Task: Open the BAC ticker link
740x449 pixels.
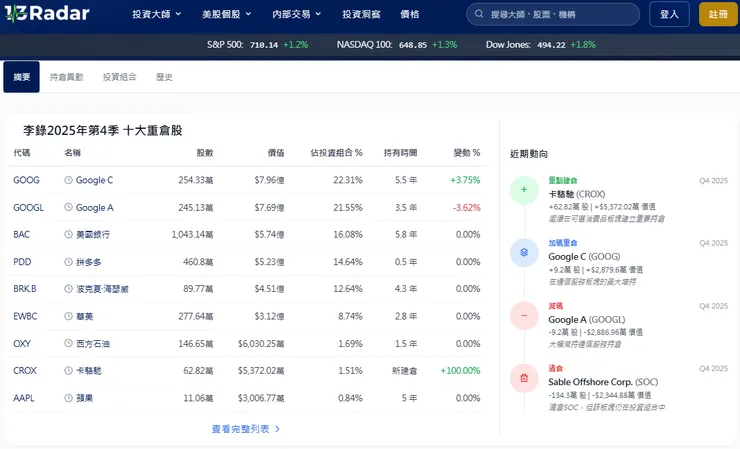Action: click(21, 234)
